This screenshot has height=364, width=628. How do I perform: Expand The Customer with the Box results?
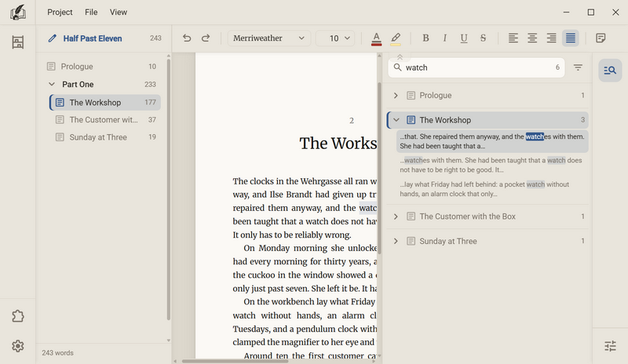[396, 217]
